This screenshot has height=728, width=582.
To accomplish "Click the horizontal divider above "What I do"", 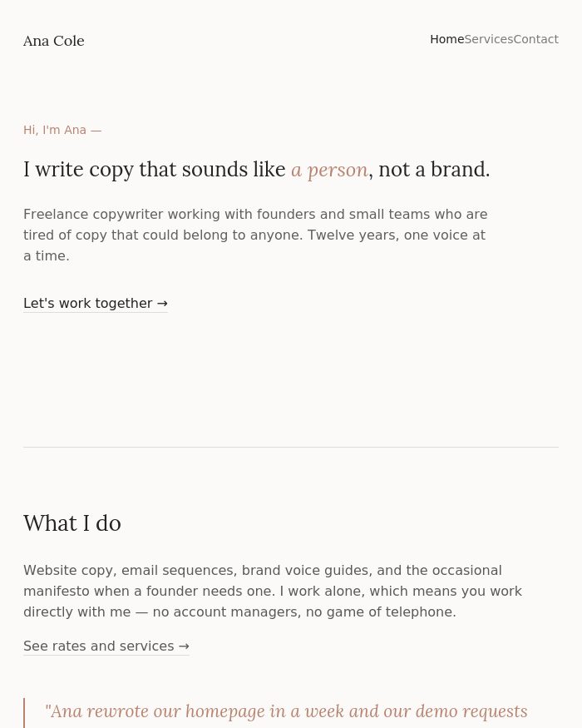I will (291, 447).
